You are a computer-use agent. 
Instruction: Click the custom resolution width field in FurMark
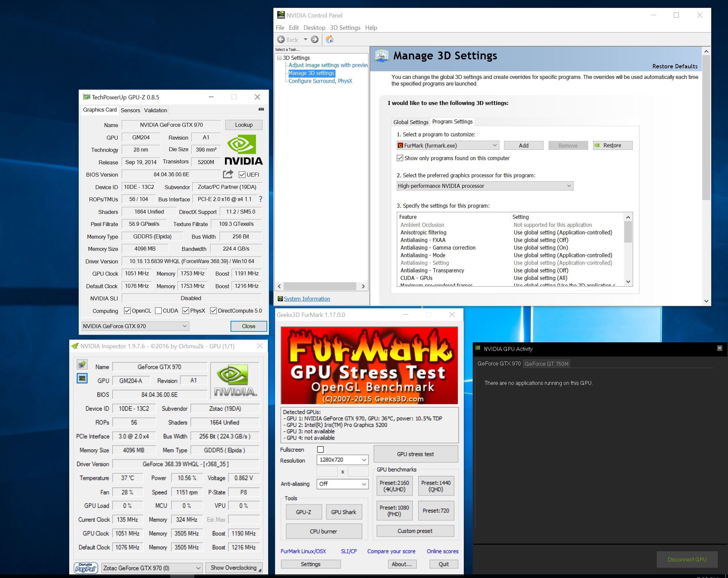click(x=327, y=472)
